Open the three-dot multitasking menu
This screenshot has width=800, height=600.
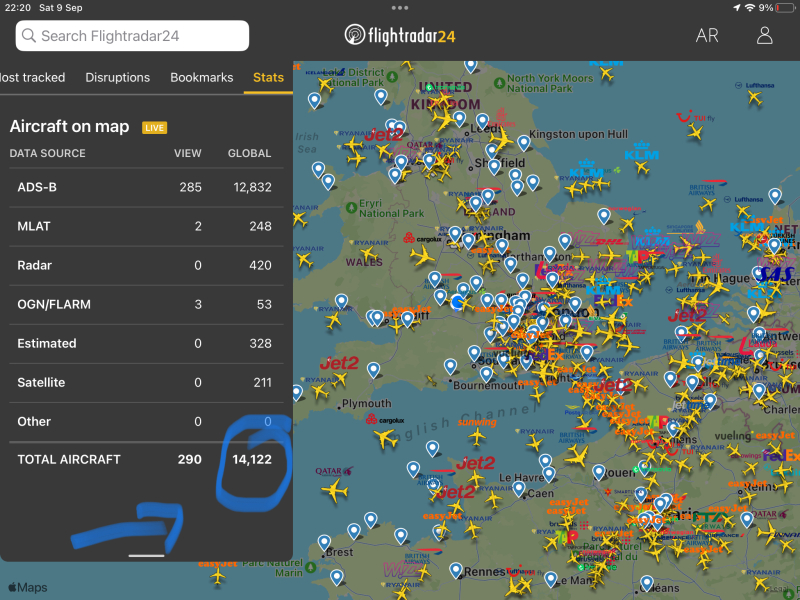[399, 8]
